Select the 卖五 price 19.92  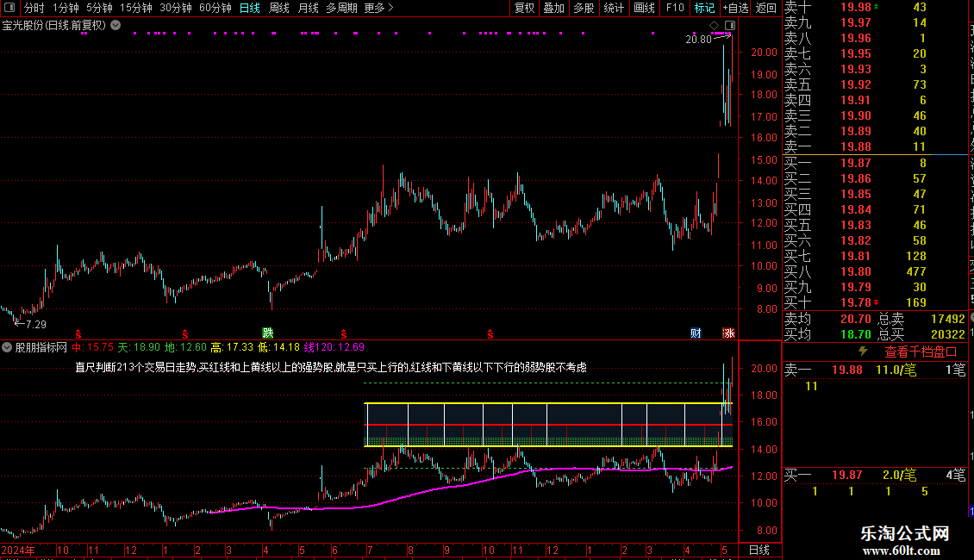[856, 84]
